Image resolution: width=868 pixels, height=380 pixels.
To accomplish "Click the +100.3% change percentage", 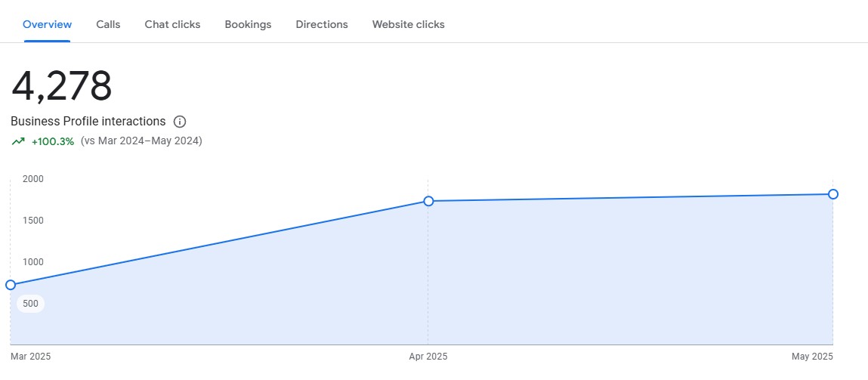I will click(53, 141).
